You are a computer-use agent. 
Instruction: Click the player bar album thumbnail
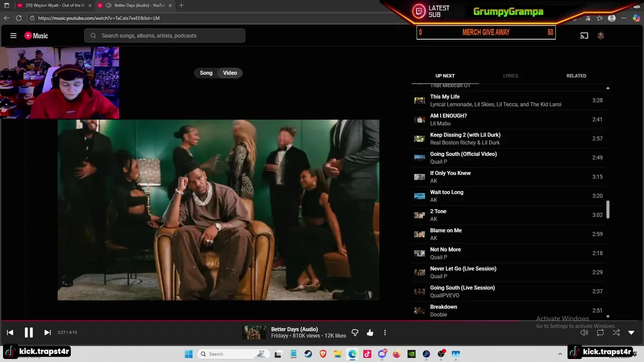pos(255,332)
